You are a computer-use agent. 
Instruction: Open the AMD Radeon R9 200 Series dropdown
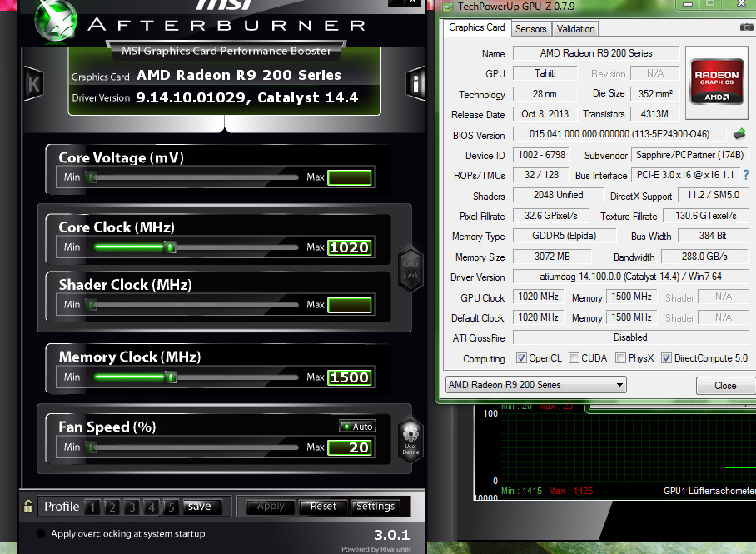[536, 385]
